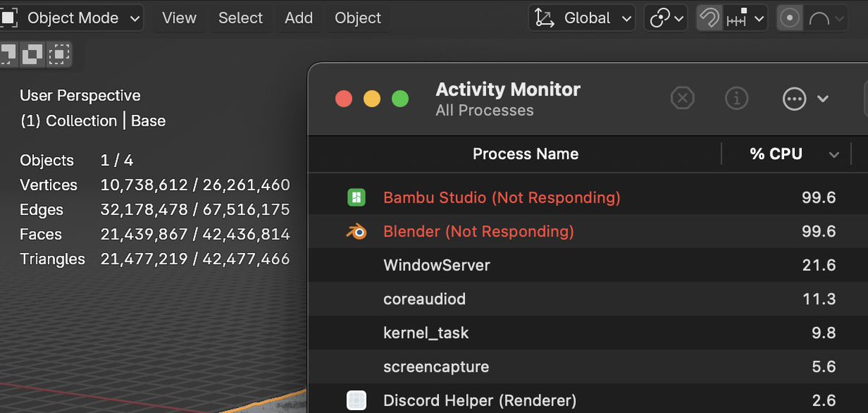Viewport: 868px width, 413px height.
Task: Click the yellow minimize button of Activity Monitor
Action: click(372, 99)
